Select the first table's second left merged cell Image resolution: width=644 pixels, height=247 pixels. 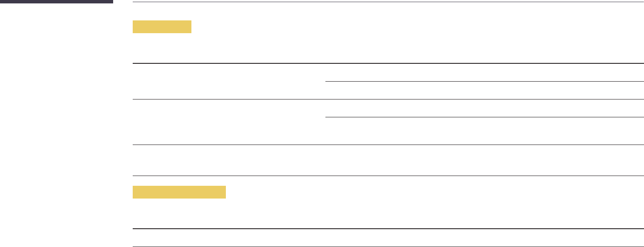(x=229, y=122)
